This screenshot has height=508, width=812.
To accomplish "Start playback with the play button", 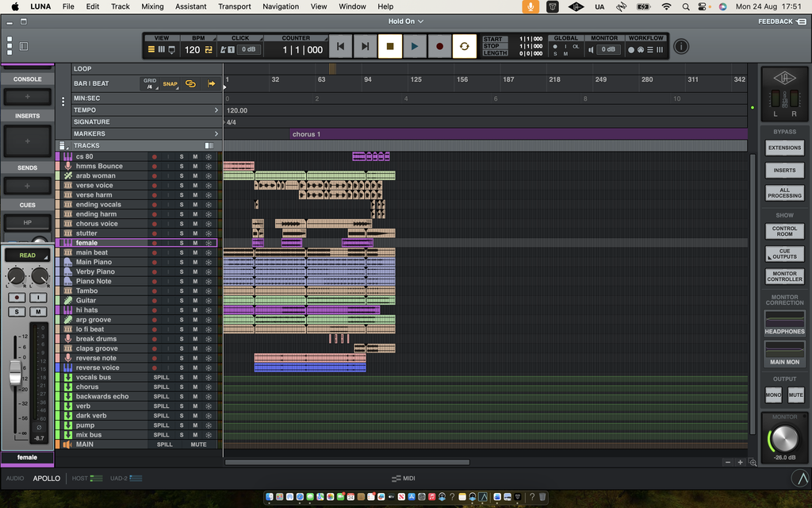I will (x=414, y=47).
